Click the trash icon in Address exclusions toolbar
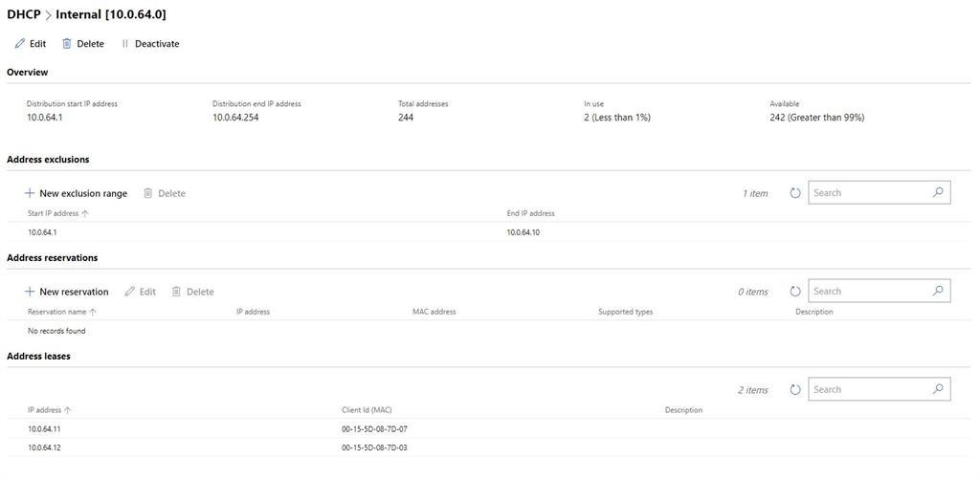Image resolution: width=980 pixels, height=480 pixels. [148, 193]
